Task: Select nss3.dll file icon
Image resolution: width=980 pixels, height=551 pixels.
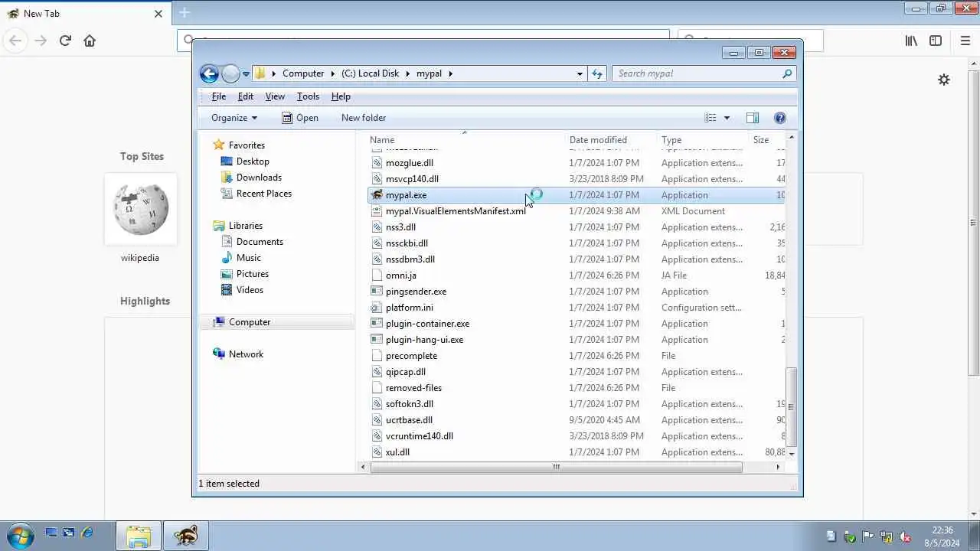Action: coord(377,227)
